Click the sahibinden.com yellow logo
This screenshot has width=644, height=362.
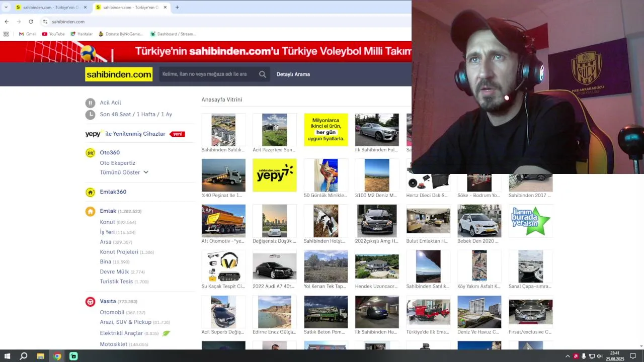tap(119, 74)
